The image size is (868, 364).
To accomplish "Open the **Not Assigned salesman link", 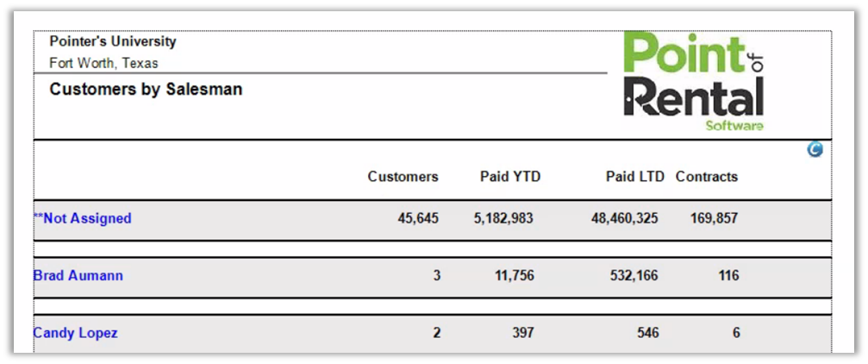I will click(x=83, y=218).
